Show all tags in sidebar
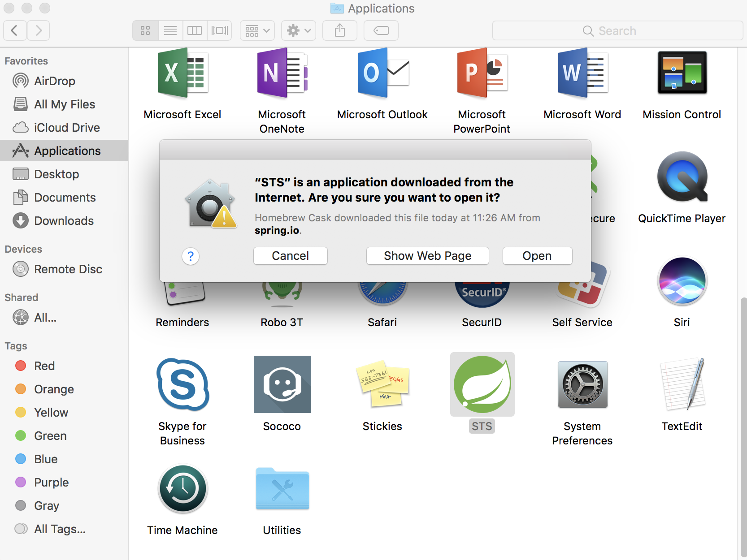This screenshot has width=747, height=560. pyautogui.click(x=59, y=529)
